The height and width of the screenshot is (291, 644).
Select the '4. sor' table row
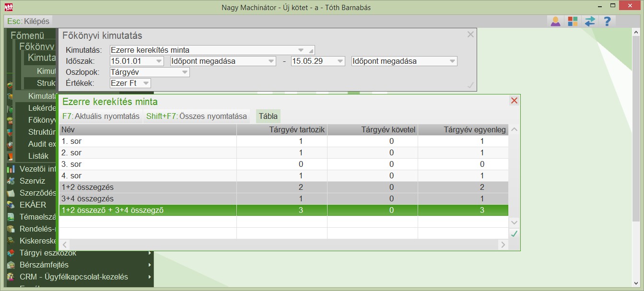283,175
